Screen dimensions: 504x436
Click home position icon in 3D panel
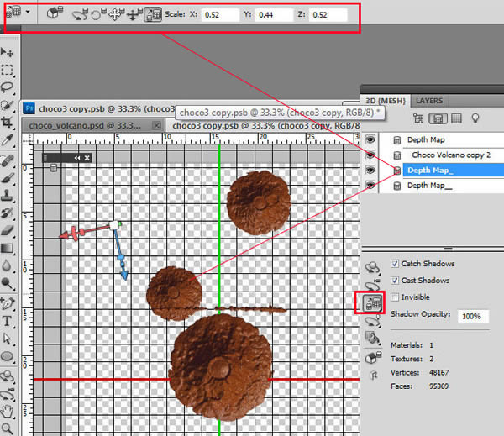(x=373, y=357)
